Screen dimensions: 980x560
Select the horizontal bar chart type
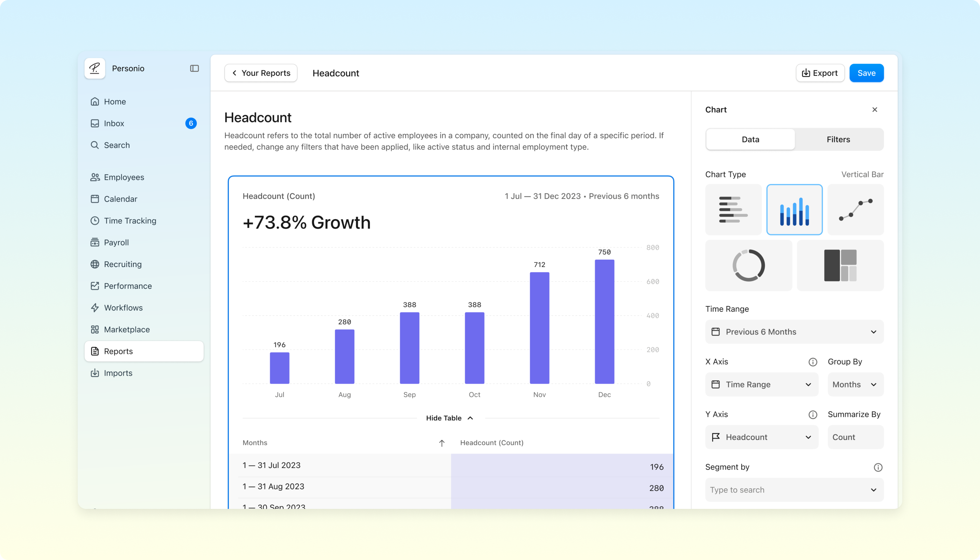(x=733, y=210)
